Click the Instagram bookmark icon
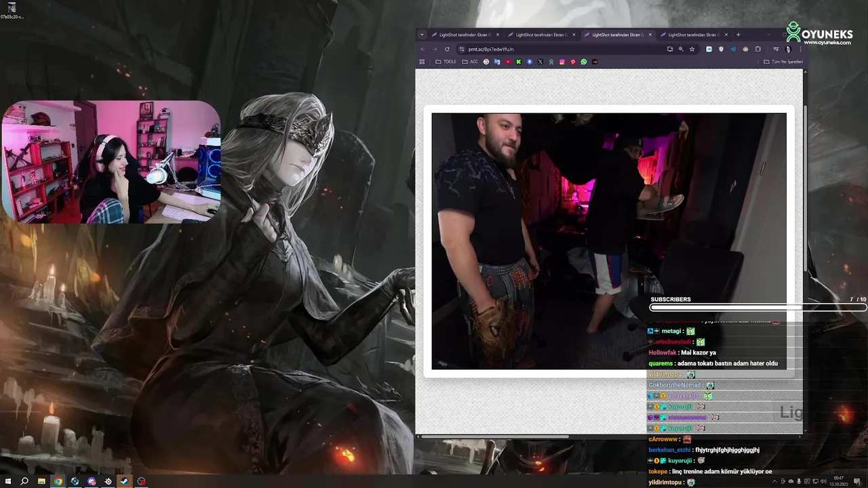 click(562, 62)
